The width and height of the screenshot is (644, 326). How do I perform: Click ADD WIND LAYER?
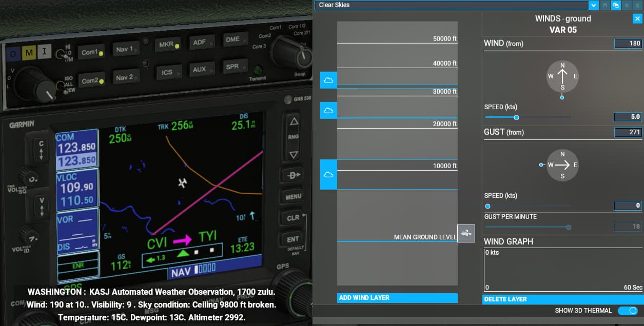pyautogui.click(x=398, y=297)
